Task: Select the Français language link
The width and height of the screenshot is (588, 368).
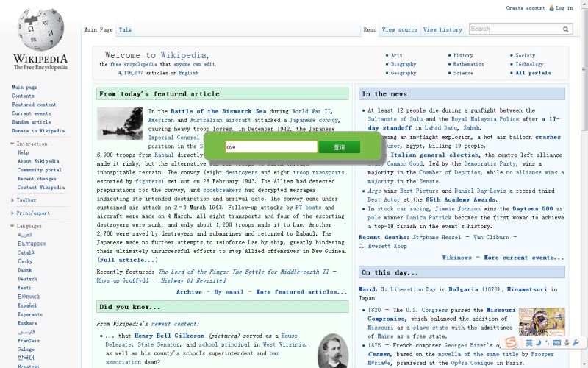Action: pos(29,341)
